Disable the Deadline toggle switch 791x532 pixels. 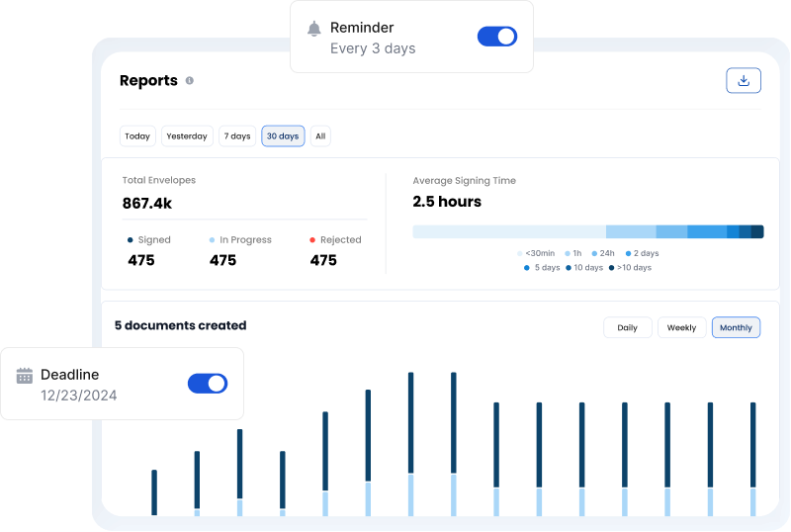coord(208,384)
